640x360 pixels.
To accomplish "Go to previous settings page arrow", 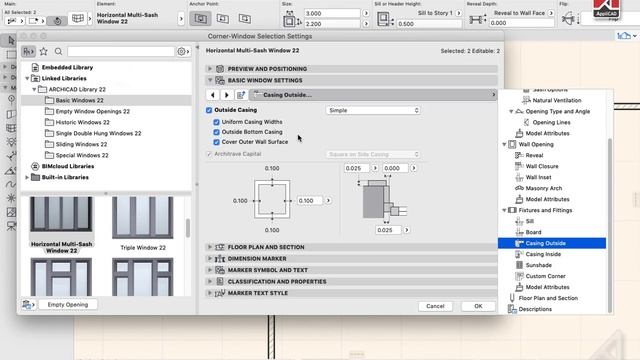I will pos(213,95).
